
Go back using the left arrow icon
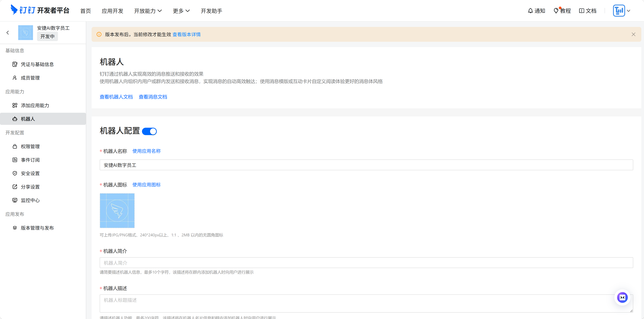pyautogui.click(x=8, y=32)
